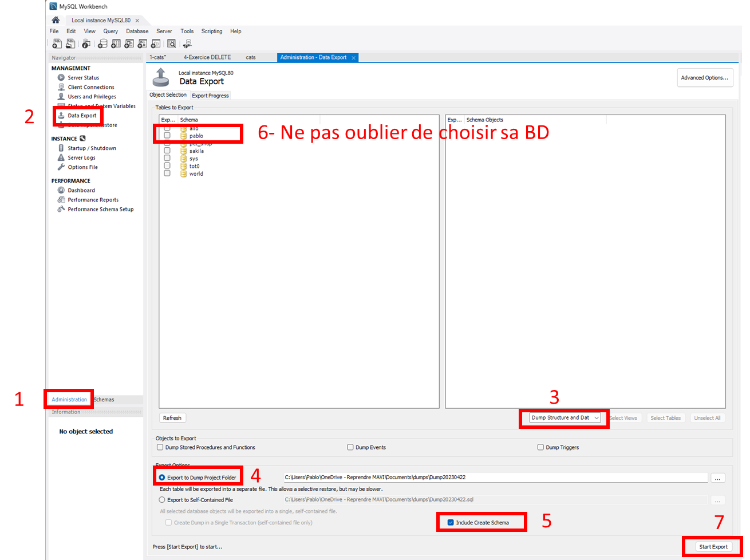Check the pablo schema export checkbox
Viewport: 750px width, 560px height.
pyautogui.click(x=167, y=136)
